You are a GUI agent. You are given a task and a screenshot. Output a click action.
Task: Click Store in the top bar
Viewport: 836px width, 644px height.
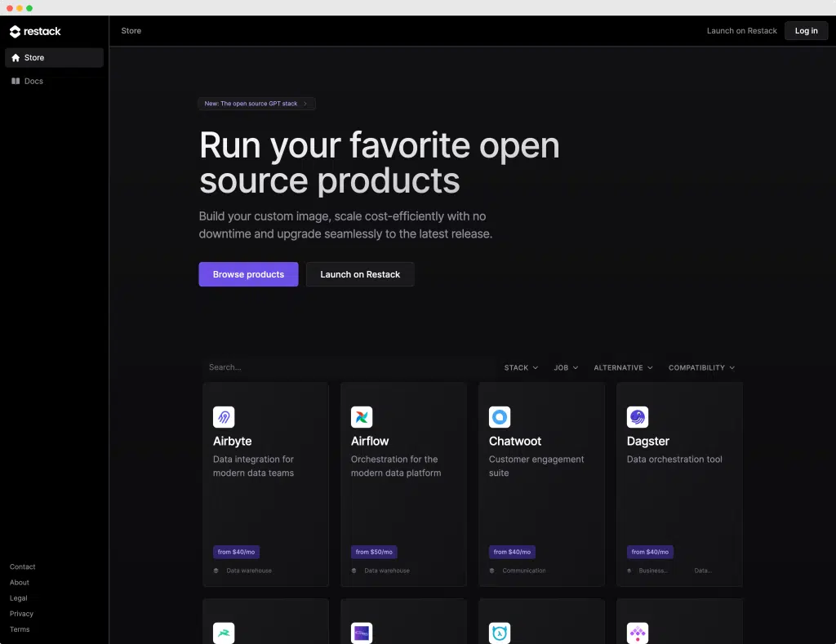(131, 31)
